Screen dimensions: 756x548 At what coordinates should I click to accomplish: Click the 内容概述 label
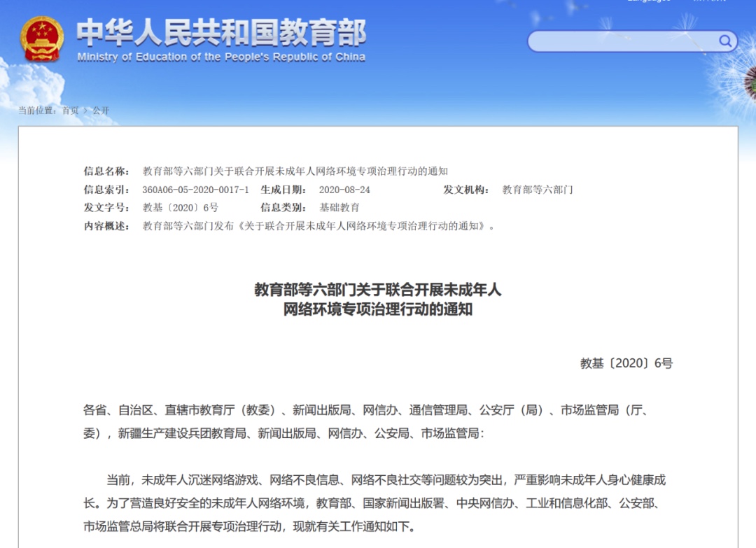coord(106,226)
